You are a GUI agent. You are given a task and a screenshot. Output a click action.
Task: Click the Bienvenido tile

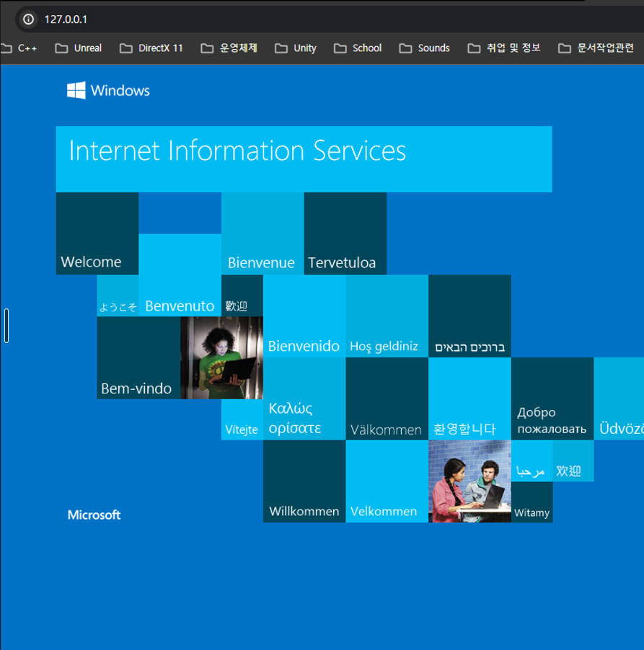tap(304, 316)
